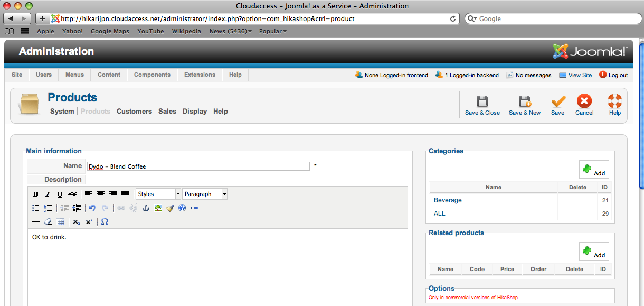Undo the last editor action
The width and height of the screenshot is (644, 306).
point(92,208)
